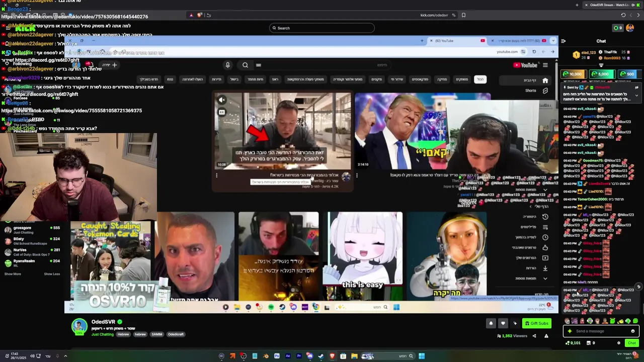Select the 'שידור חי' YouTube filter chip
Screen dimensions: 644x362
pos(397,79)
